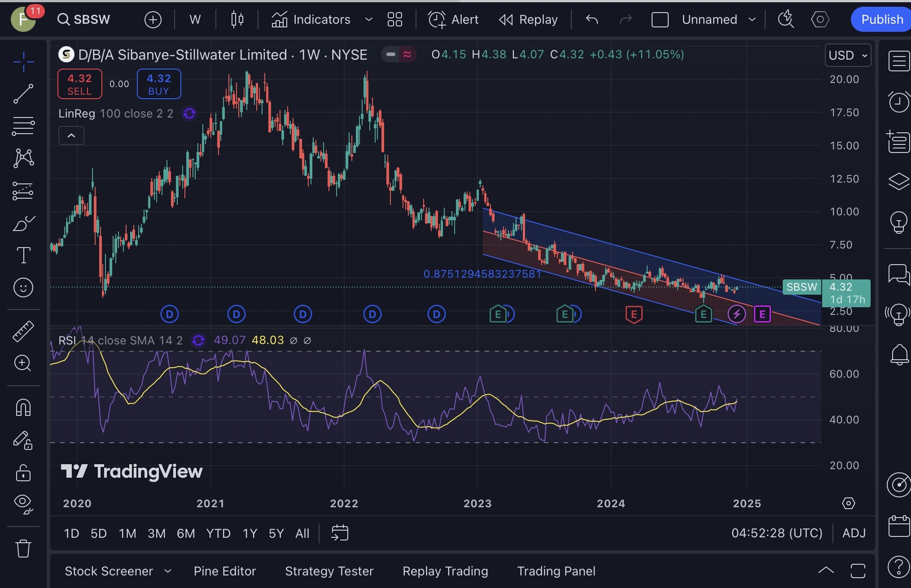Open the watchlist panel

click(x=898, y=61)
